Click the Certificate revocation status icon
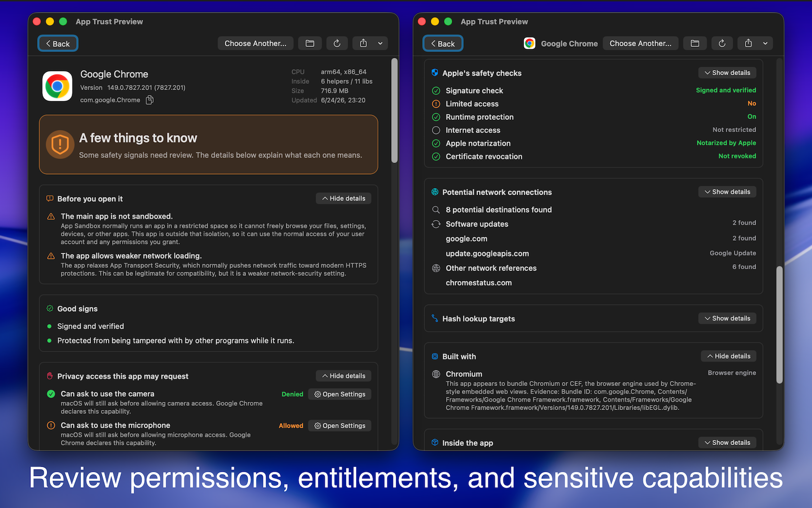This screenshot has height=508, width=812. click(436, 157)
